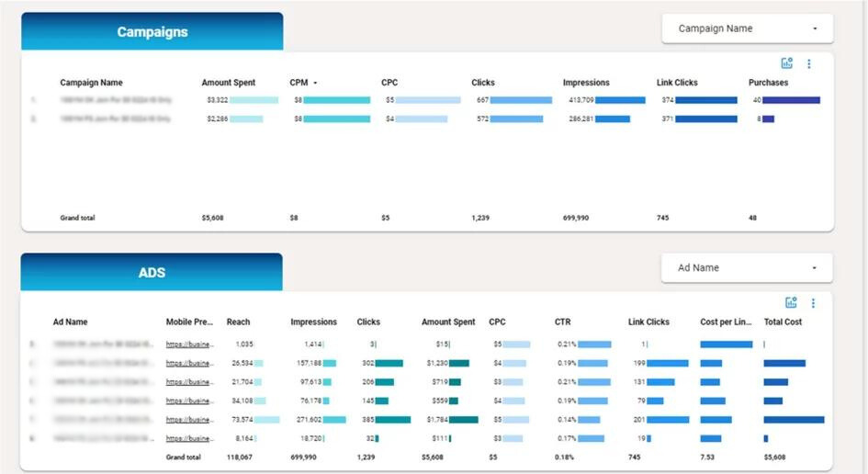
Task: Sort Campaigns table by Purchases header
Action: click(768, 83)
